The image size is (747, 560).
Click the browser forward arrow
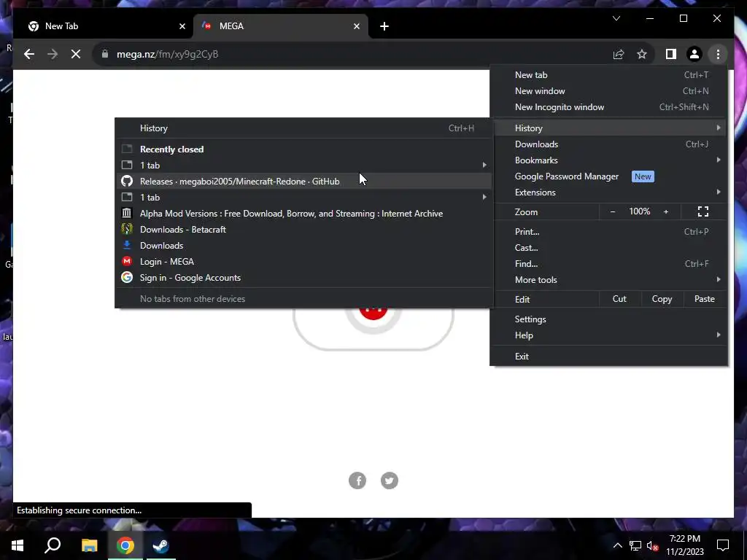coord(53,54)
